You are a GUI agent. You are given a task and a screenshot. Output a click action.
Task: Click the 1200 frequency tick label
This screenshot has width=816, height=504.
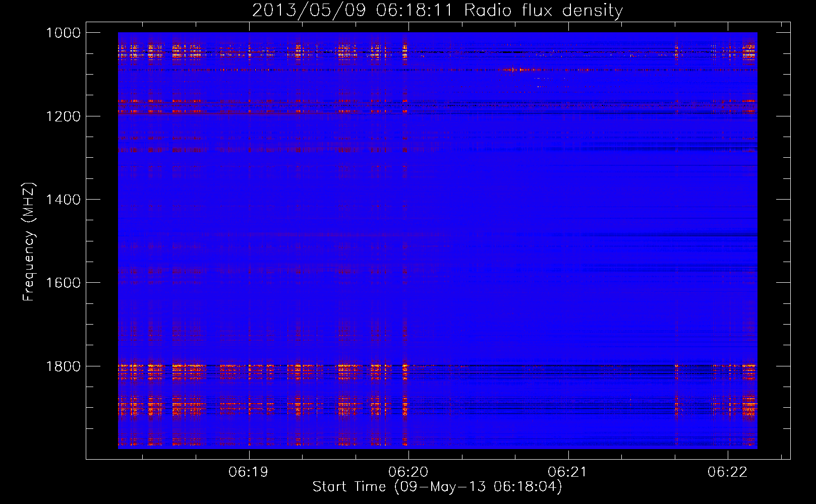(63, 116)
